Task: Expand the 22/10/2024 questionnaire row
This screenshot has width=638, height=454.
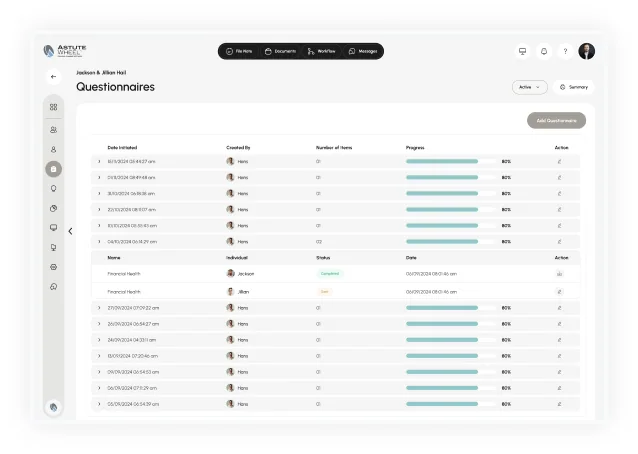Action: click(x=99, y=210)
